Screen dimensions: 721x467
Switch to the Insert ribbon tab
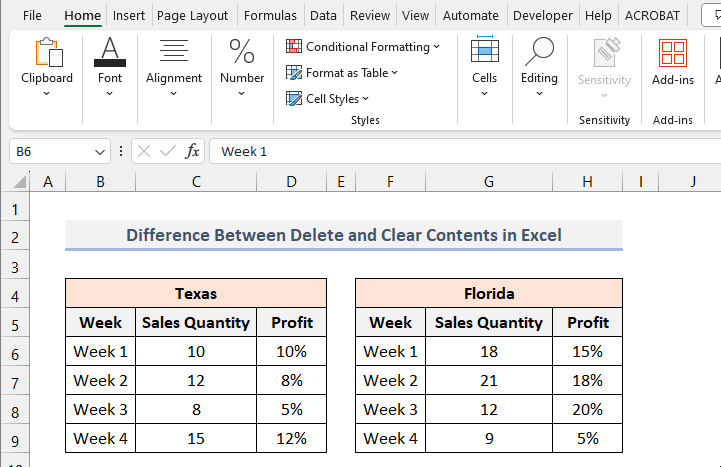128,16
